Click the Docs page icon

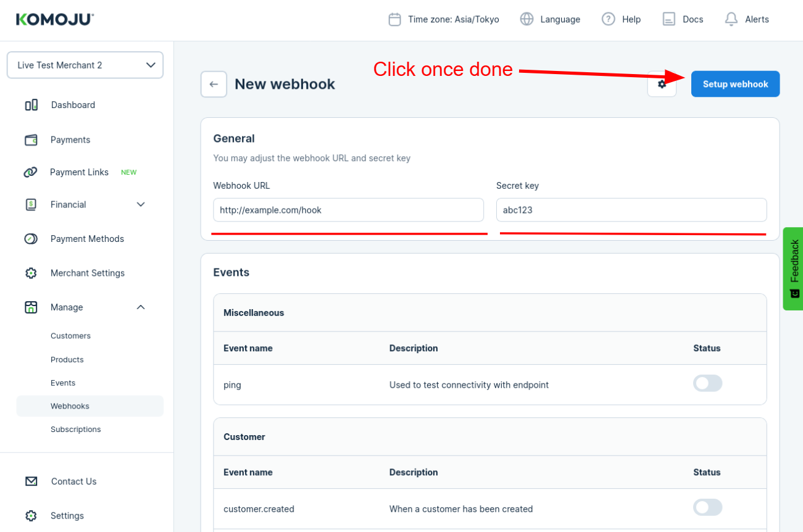(x=669, y=19)
